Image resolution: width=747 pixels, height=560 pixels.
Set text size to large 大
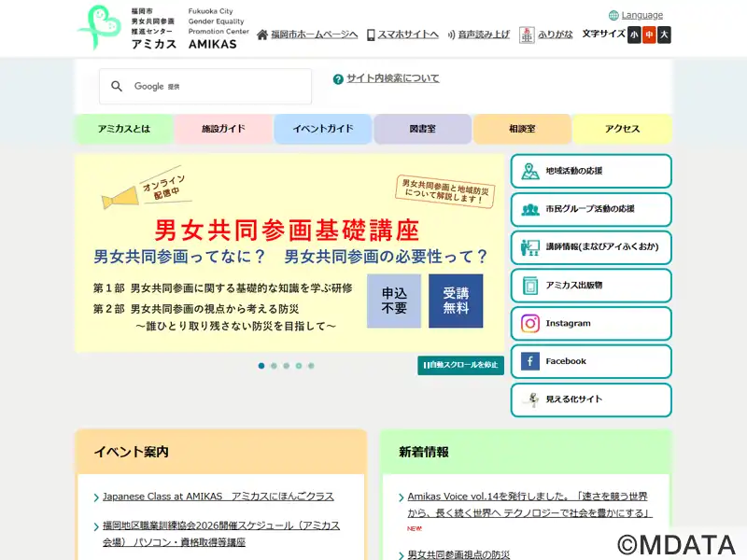point(664,35)
